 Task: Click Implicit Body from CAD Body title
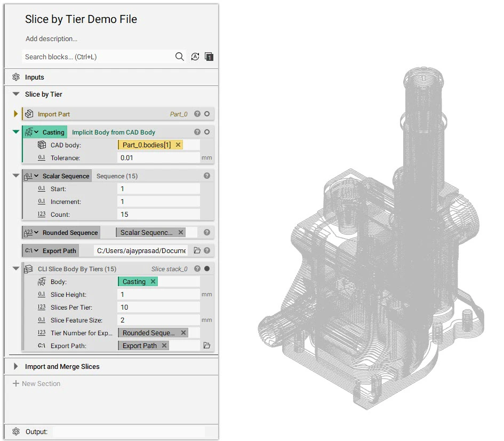click(114, 132)
